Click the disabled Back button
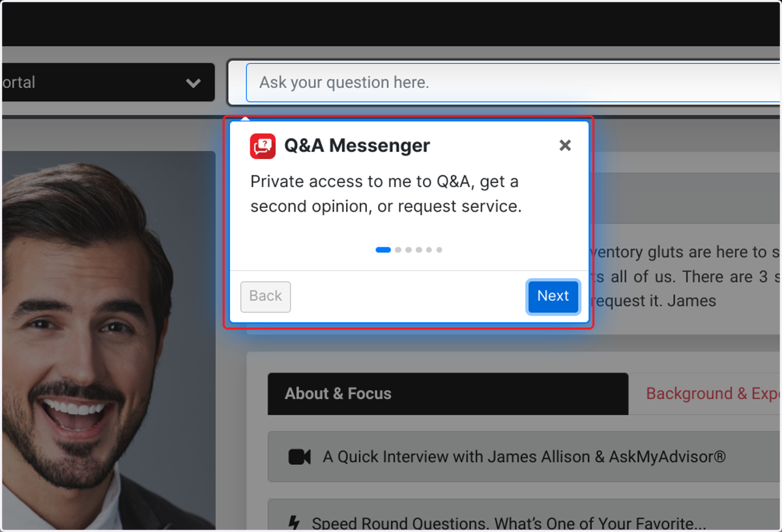Image resolution: width=782 pixels, height=532 pixels. coord(265,296)
